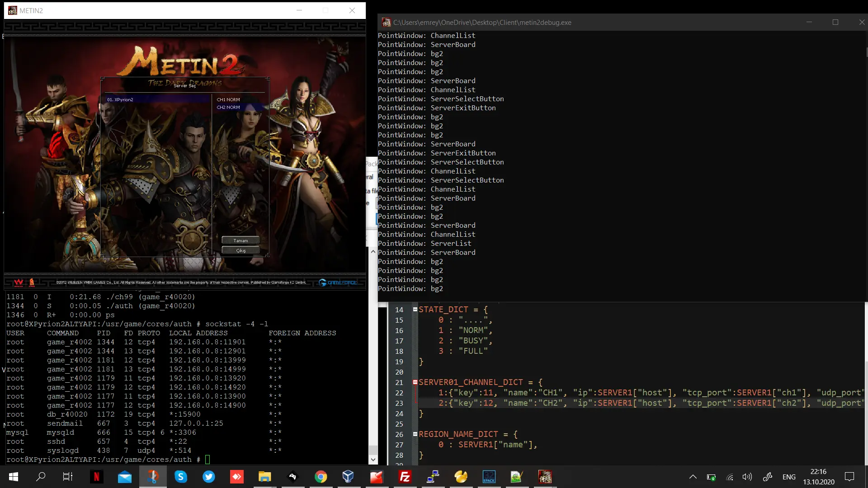Click the "BUSY" string on line 17
Image resolution: width=868 pixels, height=488 pixels.
(473, 341)
